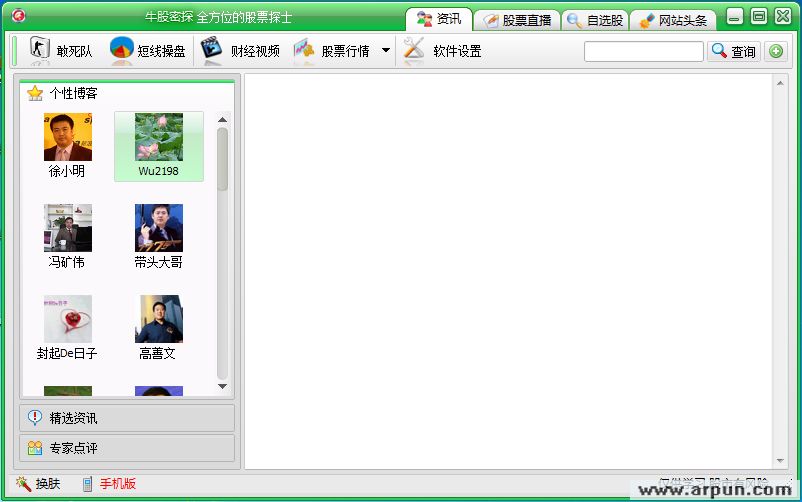Open the 敢死队 toolbar icon
Screen dimensions: 802x502
(39, 50)
